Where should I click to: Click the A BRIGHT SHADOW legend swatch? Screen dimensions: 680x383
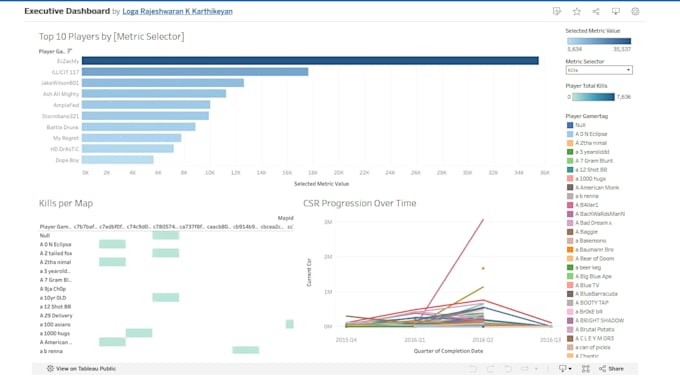tap(570, 321)
